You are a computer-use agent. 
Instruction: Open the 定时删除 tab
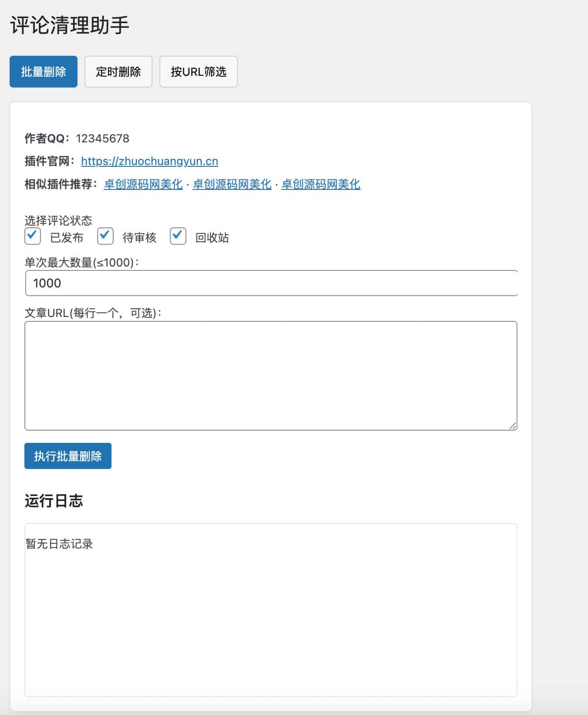click(x=118, y=71)
